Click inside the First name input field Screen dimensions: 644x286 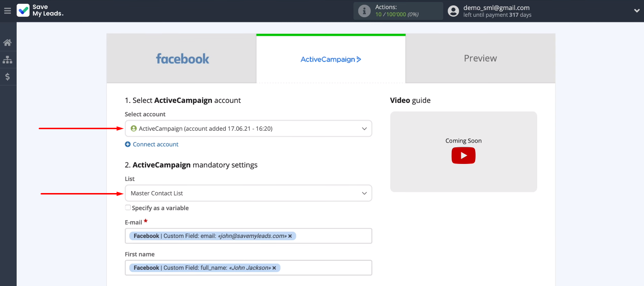click(249, 268)
